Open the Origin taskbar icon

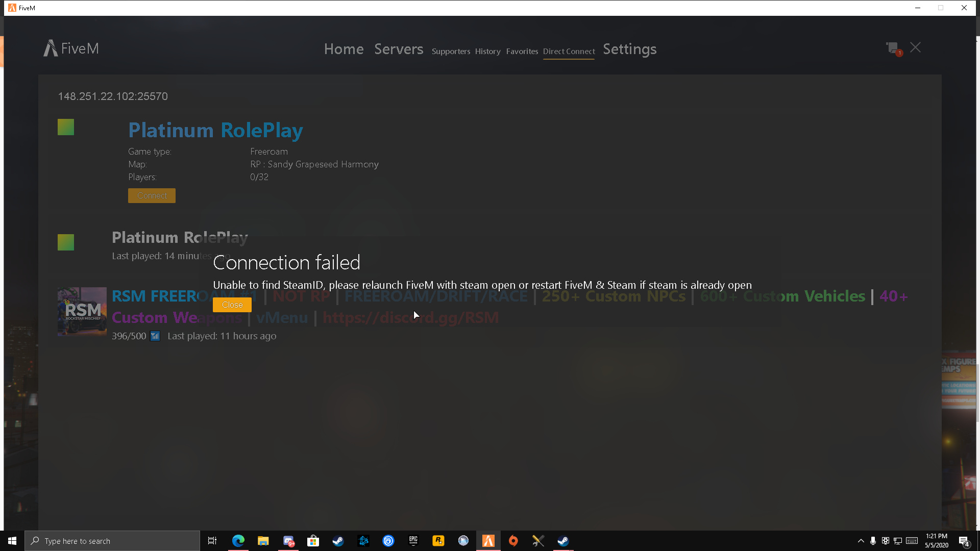[x=513, y=541]
